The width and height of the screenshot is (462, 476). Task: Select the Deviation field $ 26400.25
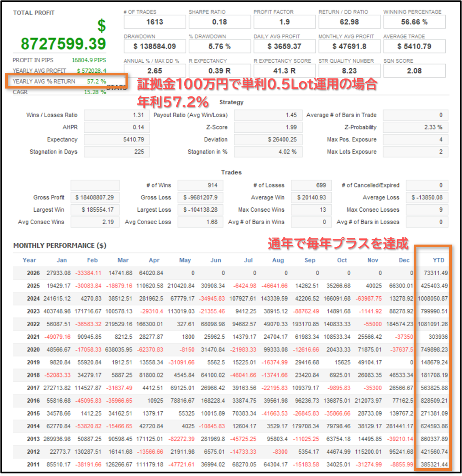click(x=268, y=140)
